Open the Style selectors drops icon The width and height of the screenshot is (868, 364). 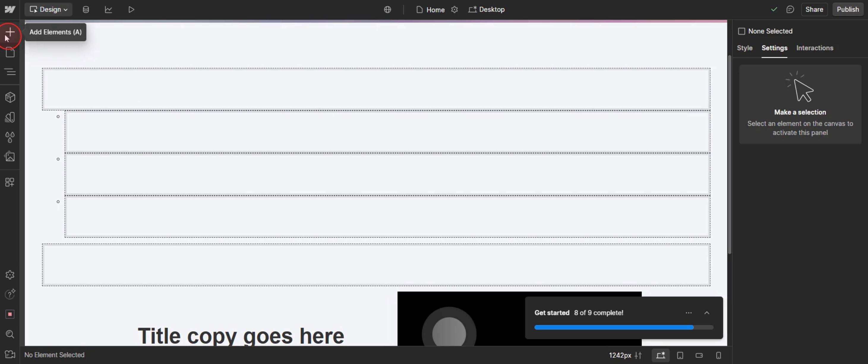tap(10, 137)
